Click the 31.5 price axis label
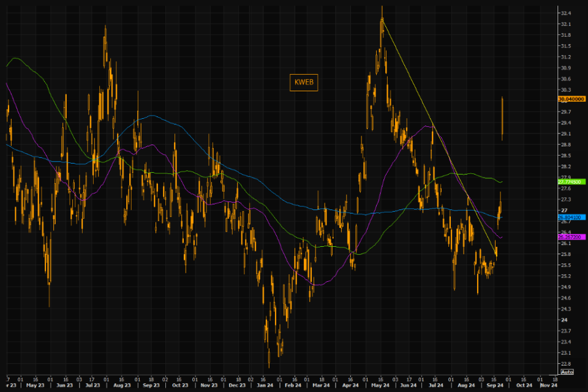This screenshot has height=392, width=588. click(x=566, y=46)
